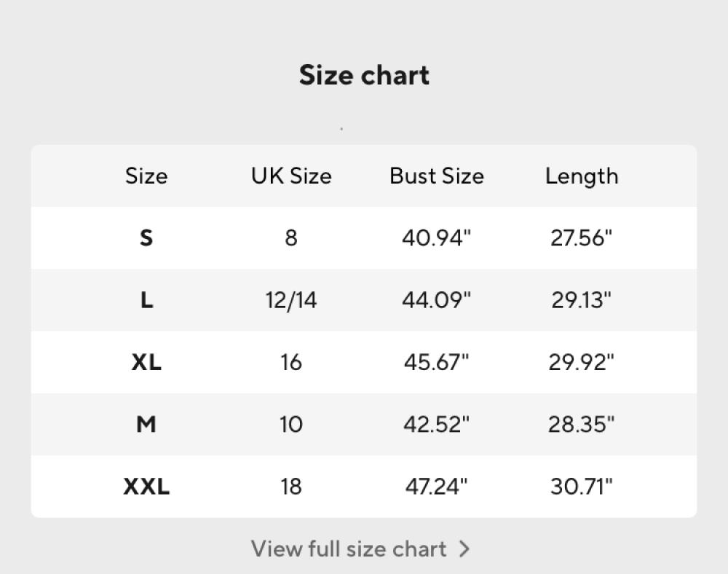The height and width of the screenshot is (574, 728).
Task: Click the View full size chart link
Action: click(349, 549)
